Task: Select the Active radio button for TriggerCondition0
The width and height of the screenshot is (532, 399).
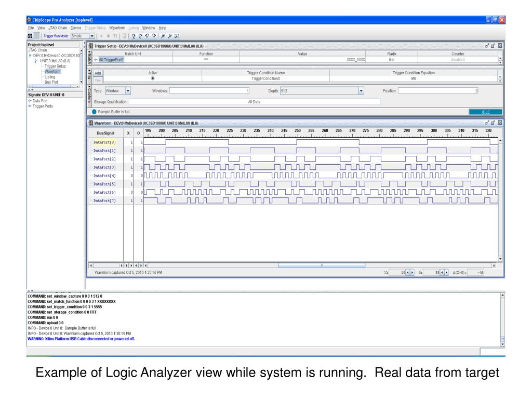Action: click(x=153, y=78)
